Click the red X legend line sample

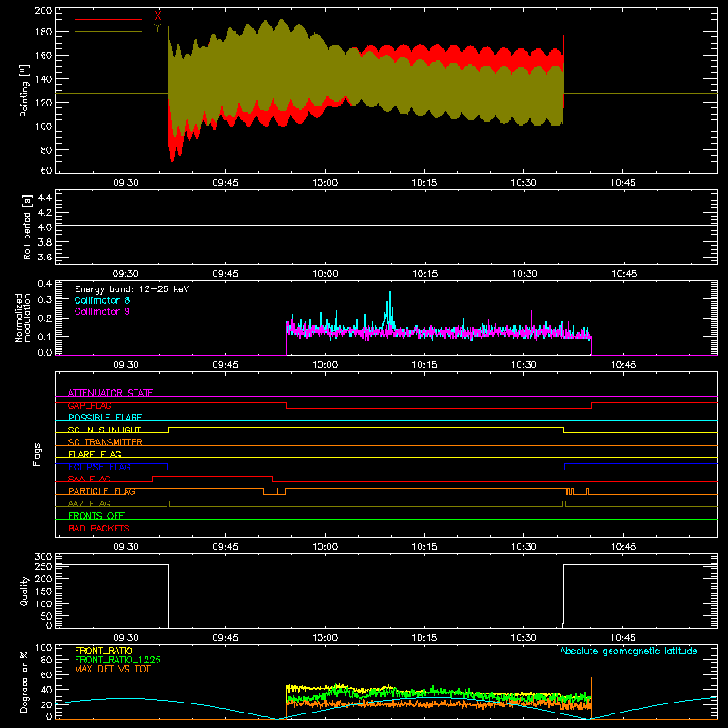point(108,19)
